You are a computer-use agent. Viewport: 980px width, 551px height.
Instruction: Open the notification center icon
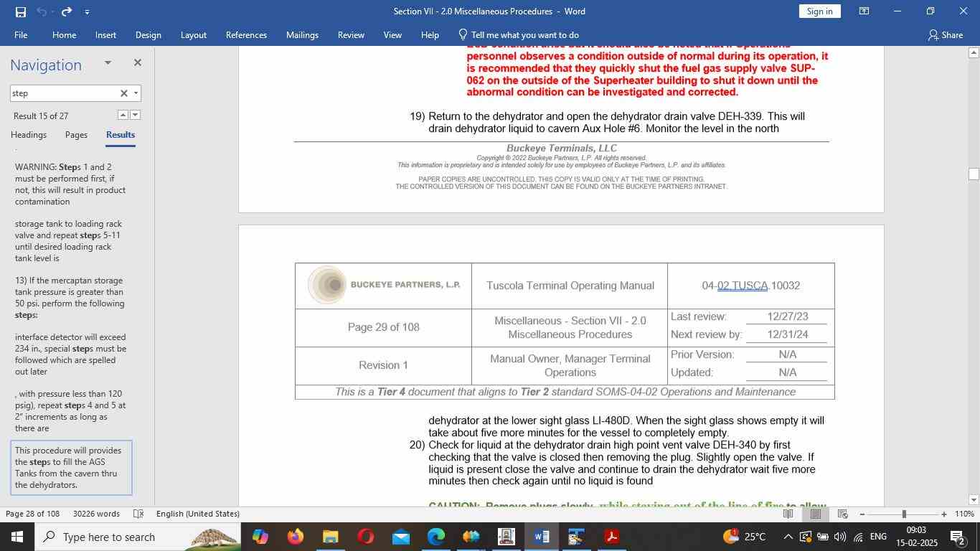[x=957, y=537]
